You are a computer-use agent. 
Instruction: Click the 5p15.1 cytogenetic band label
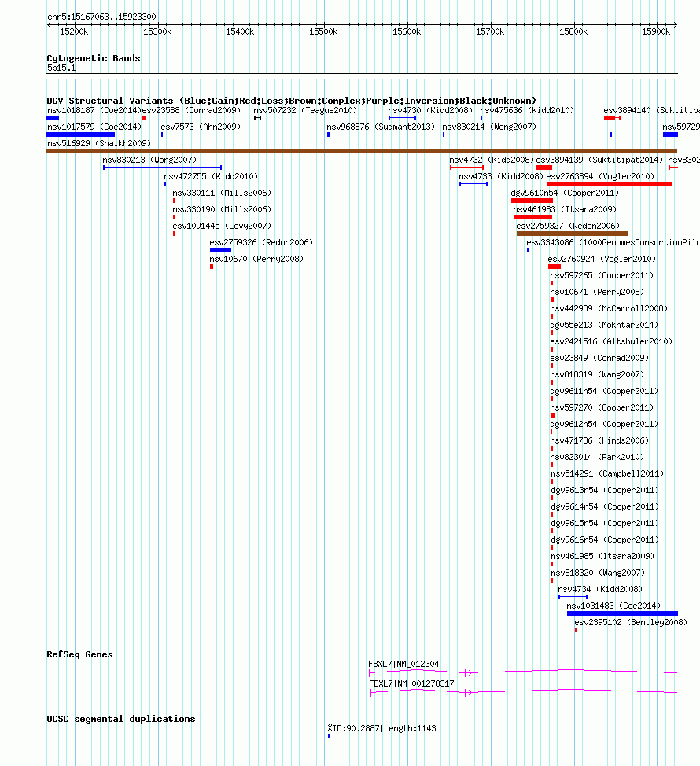click(61, 68)
